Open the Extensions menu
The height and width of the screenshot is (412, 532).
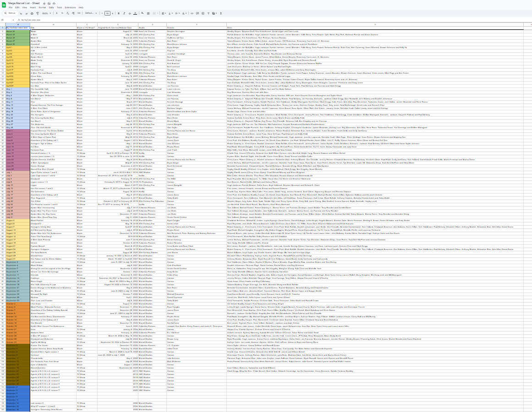[x=70, y=7]
